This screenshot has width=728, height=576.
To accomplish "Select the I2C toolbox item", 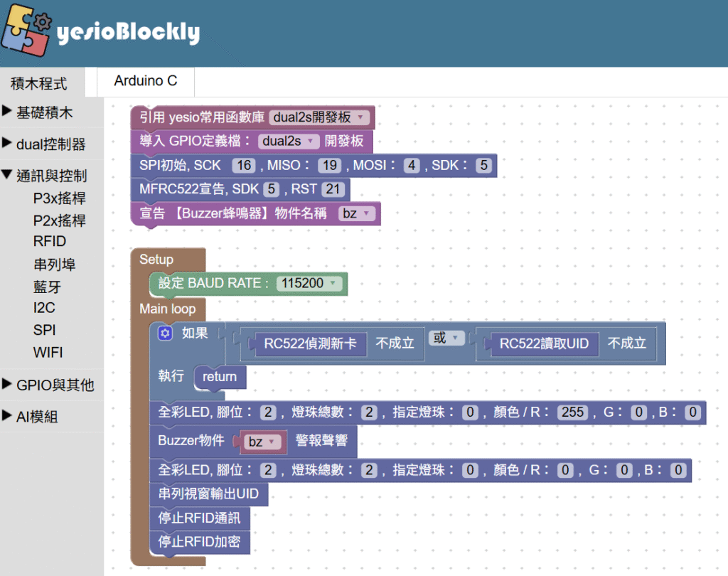I will pyautogui.click(x=44, y=307).
